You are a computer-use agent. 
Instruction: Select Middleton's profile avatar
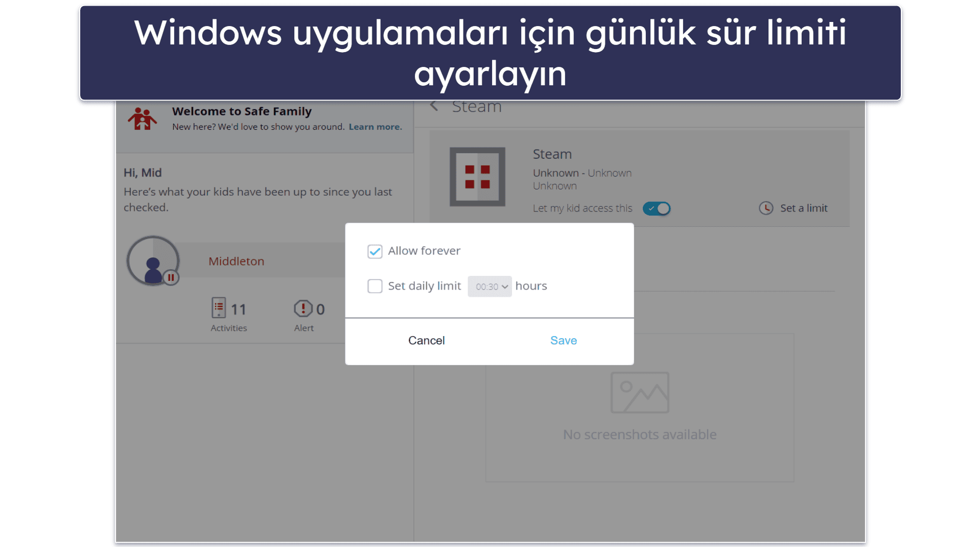[x=153, y=260]
